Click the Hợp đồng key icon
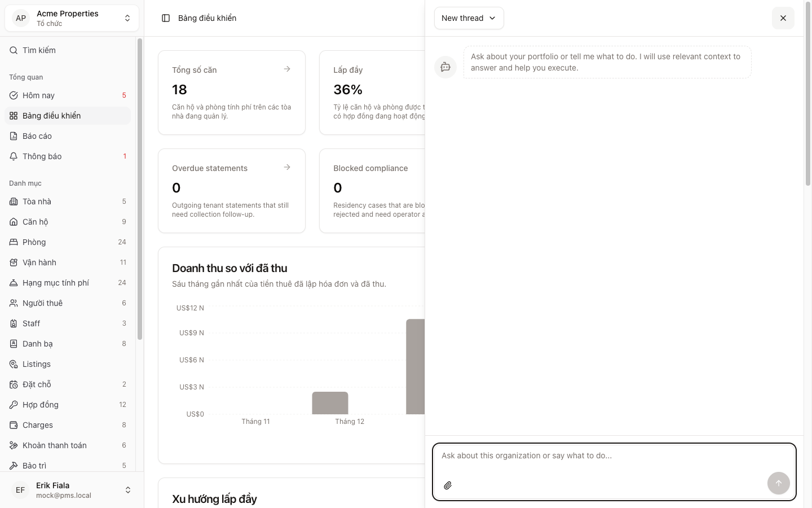The height and width of the screenshot is (508, 812). (x=14, y=405)
